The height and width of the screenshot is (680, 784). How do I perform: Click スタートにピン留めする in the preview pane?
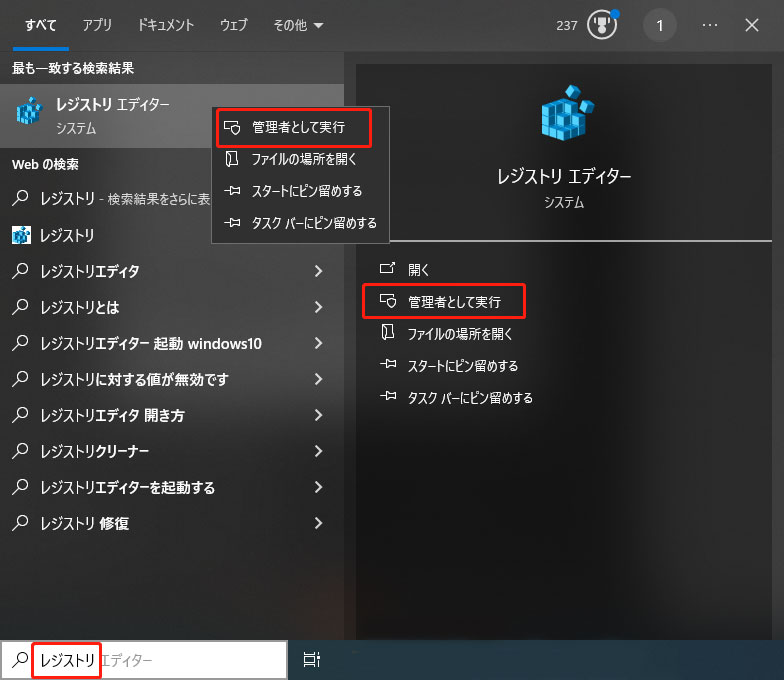pos(462,366)
